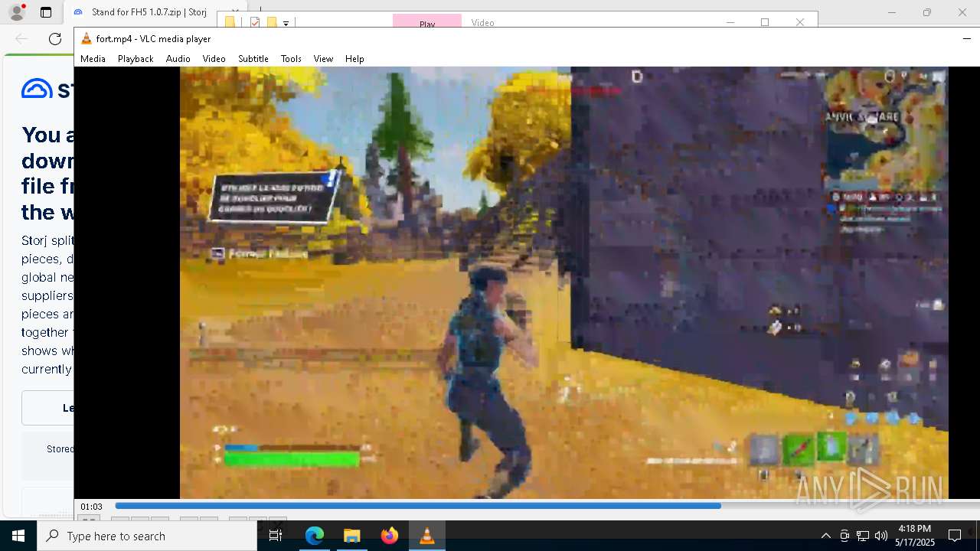Click the VLC icon on the taskbar
Screen dimensions: 980x551
(426, 536)
